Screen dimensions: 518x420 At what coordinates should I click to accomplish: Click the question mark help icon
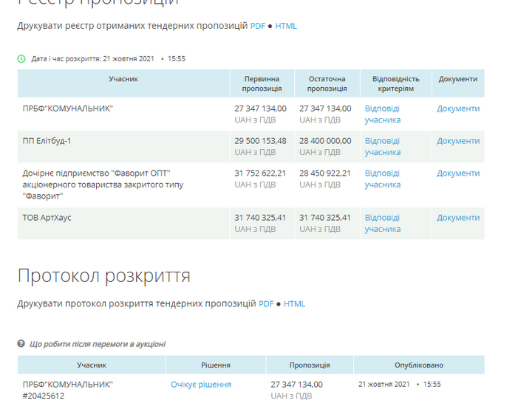[x=21, y=344]
